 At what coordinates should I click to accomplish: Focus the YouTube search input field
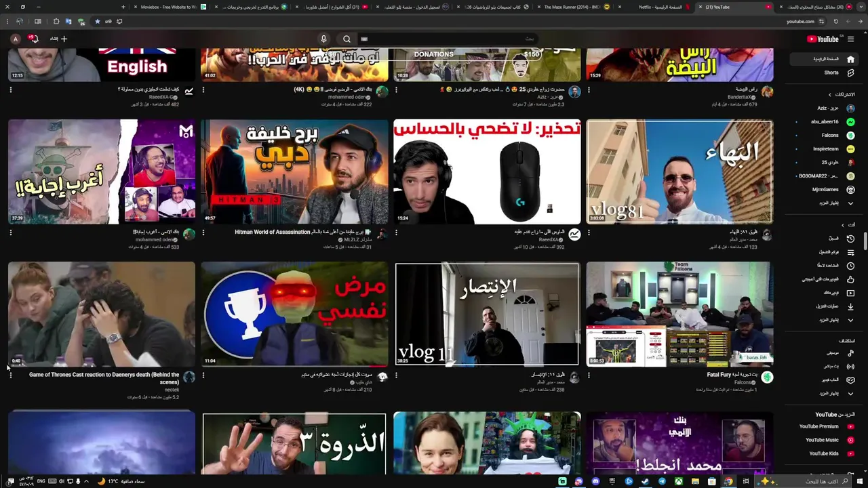tap(448, 39)
